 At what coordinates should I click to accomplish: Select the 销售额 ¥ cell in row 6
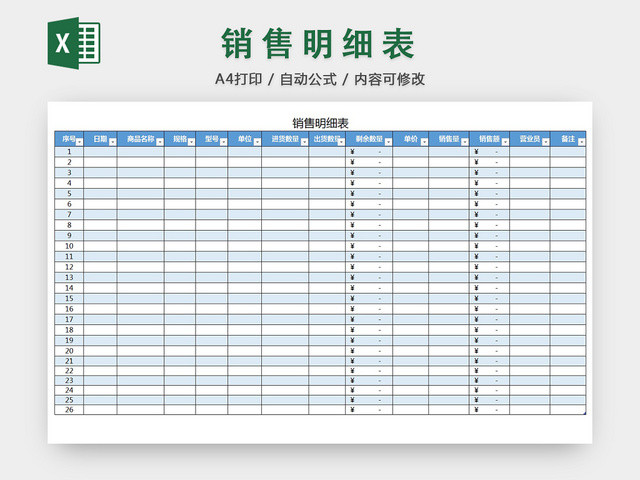point(489,204)
